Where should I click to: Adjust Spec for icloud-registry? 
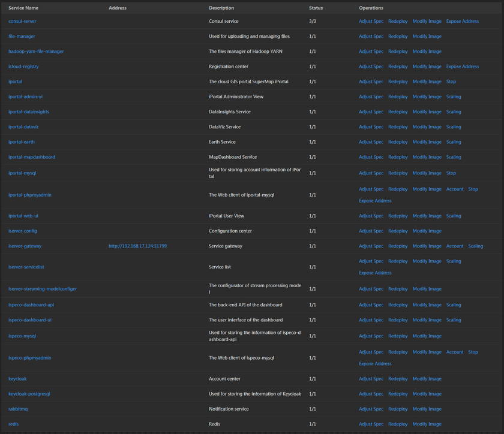[x=371, y=66]
